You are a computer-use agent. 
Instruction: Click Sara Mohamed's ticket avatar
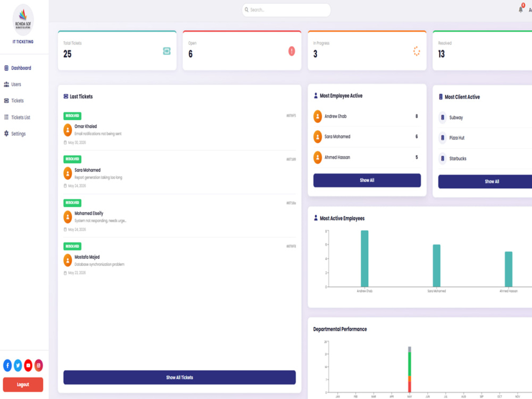pos(68,173)
